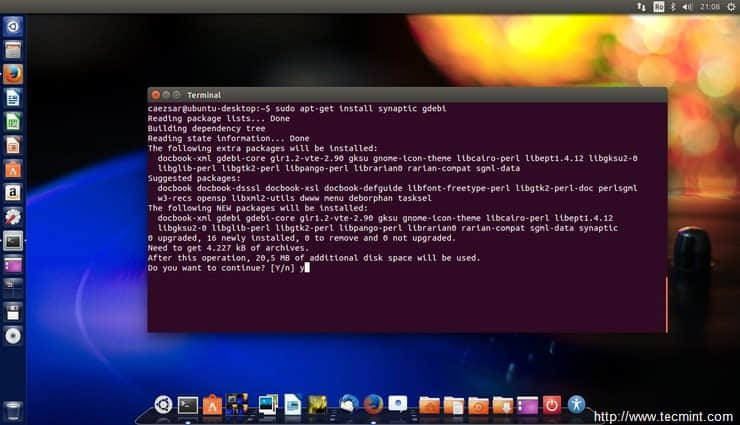This screenshot has height=425, width=740.
Task: Launch Terminal from the bottom dock
Action: click(187, 405)
